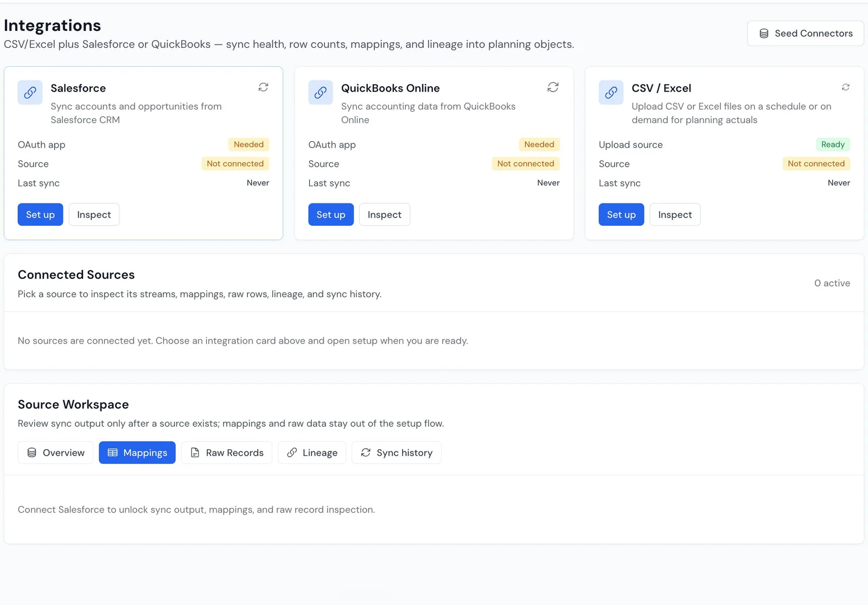This screenshot has width=868, height=605.
Task: Click the Integrations page heading
Action: click(x=53, y=26)
